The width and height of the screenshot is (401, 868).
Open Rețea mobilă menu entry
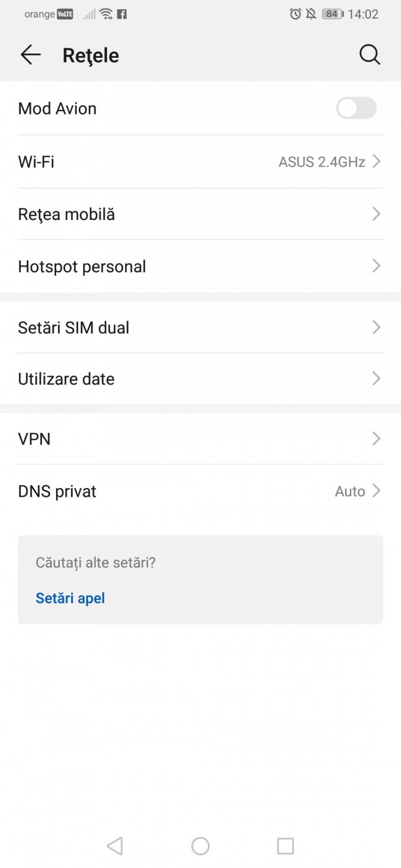[66, 214]
